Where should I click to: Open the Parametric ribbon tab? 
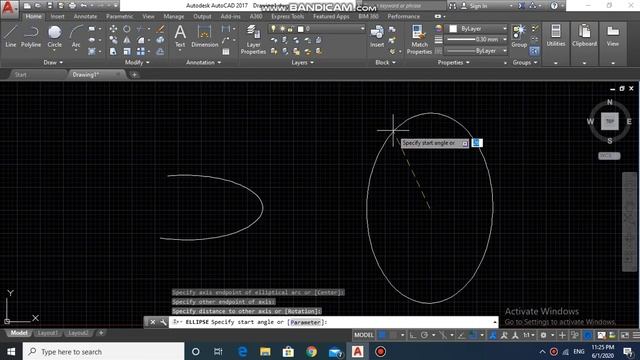(x=120, y=16)
